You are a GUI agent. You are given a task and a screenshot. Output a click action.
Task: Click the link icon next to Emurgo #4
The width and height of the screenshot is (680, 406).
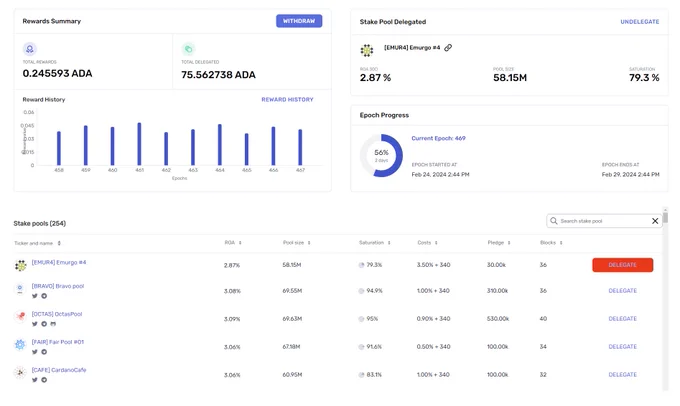point(448,48)
